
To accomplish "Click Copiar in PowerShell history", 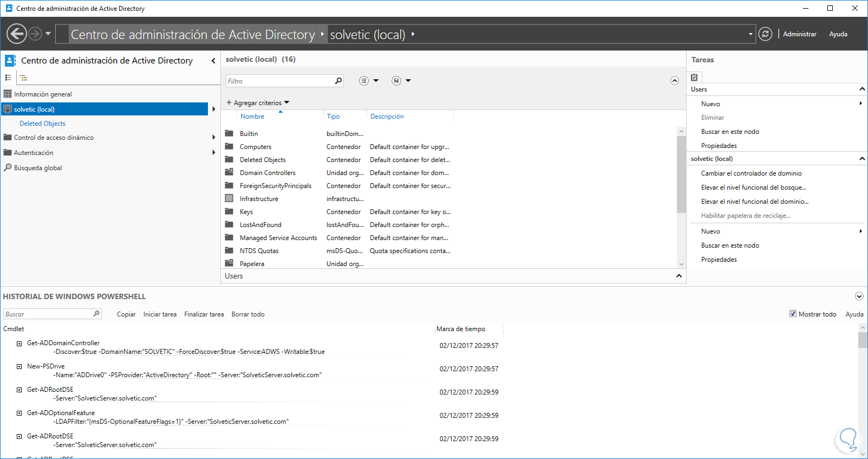I will coord(126,314).
